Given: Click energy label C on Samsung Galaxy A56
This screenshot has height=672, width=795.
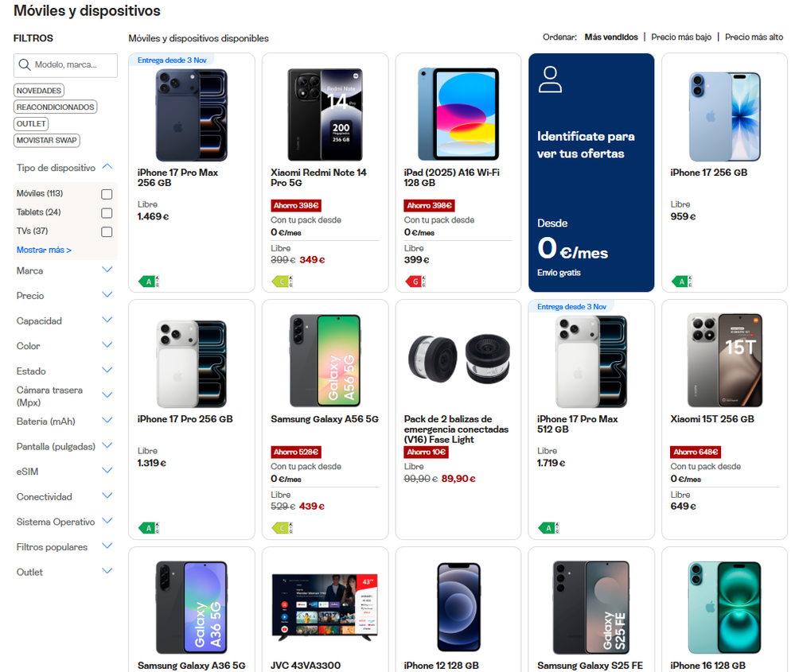Looking at the screenshot, I should [x=283, y=527].
